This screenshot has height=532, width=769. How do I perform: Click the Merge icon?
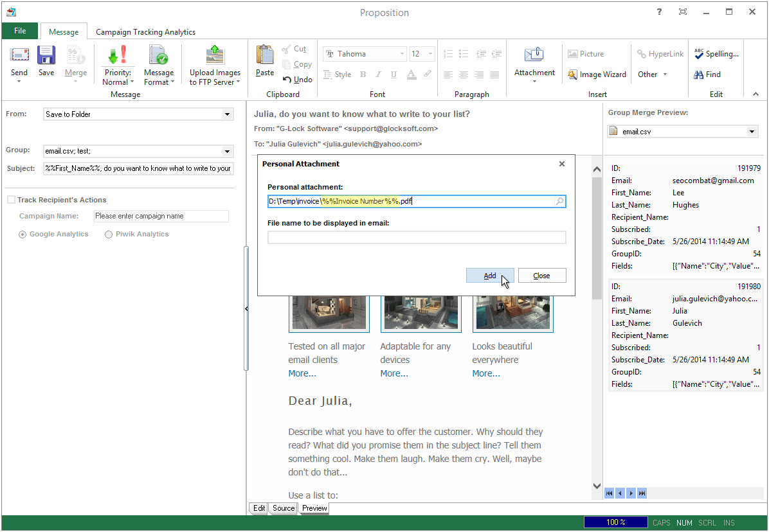[75, 55]
